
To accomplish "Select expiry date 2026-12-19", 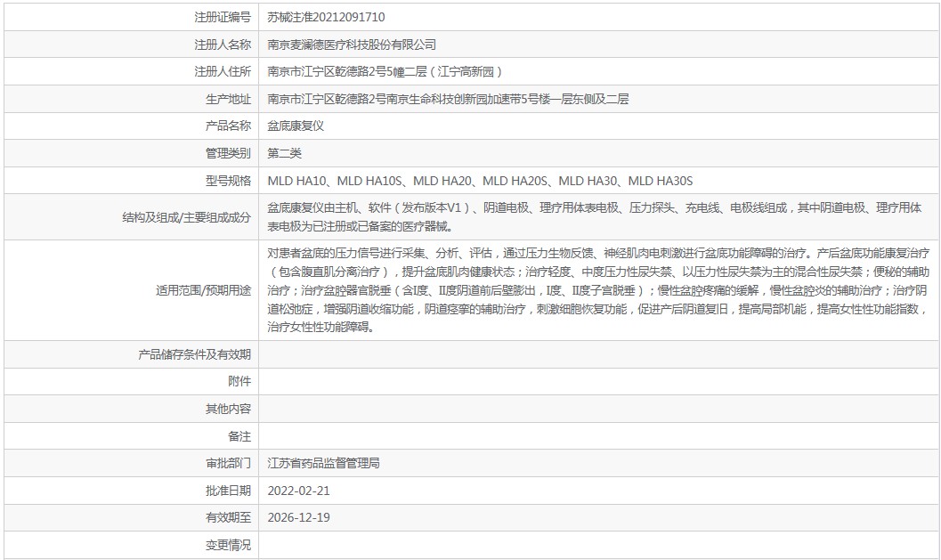I will point(298,517).
